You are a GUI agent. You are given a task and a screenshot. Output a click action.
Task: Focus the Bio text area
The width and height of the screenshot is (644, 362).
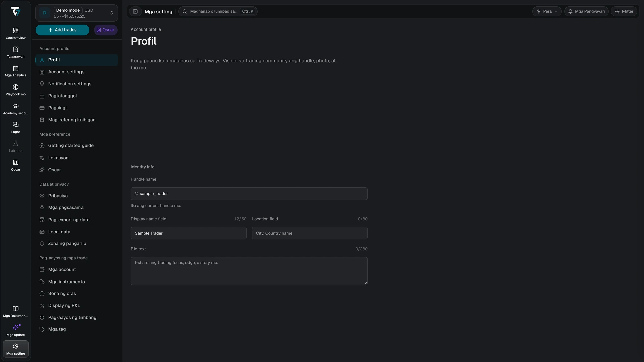click(x=249, y=271)
